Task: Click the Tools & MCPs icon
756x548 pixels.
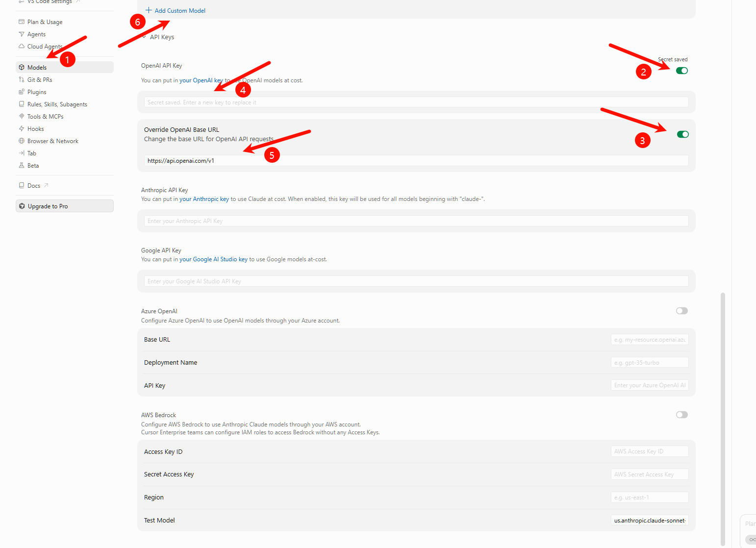Action: (x=22, y=116)
